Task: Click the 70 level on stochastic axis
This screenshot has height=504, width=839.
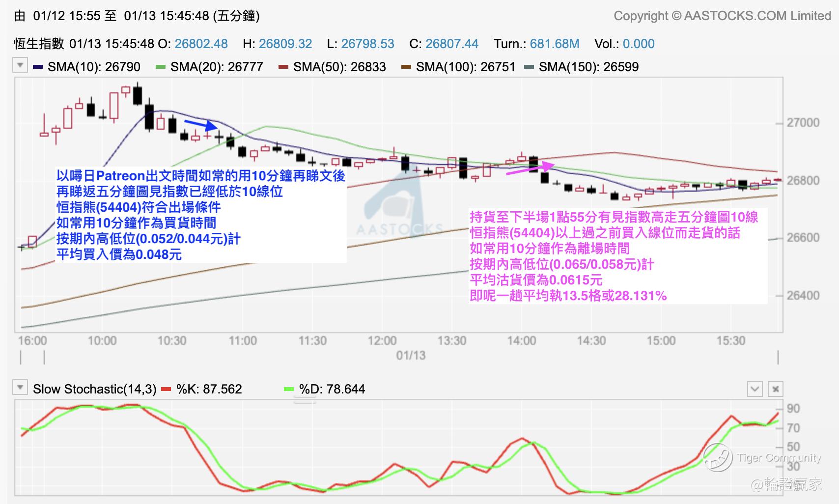Action: [793, 428]
